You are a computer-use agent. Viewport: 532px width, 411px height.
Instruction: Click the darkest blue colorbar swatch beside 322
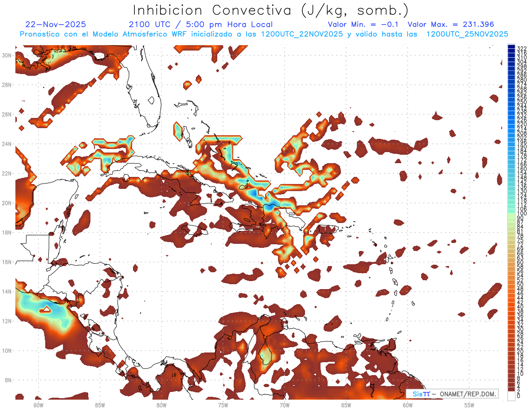pos(511,47)
